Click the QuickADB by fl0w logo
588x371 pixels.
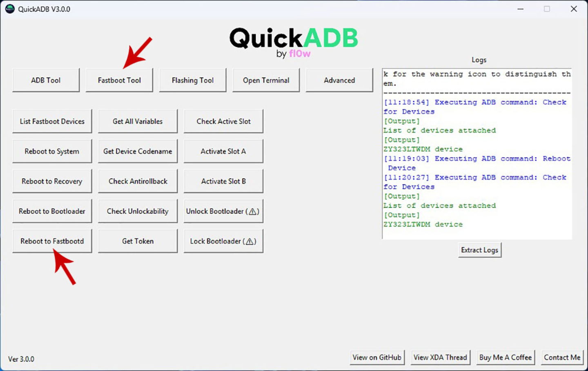click(x=293, y=42)
